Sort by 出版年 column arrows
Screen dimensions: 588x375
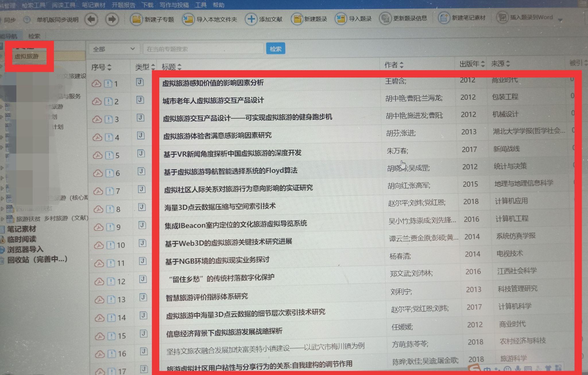[x=483, y=64]
